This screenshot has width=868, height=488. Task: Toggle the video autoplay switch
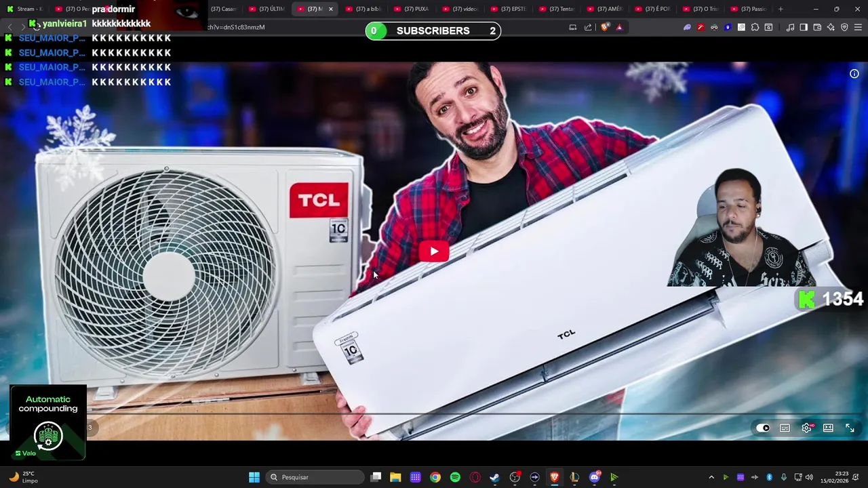pyautogui.click(x=763, y=428)
